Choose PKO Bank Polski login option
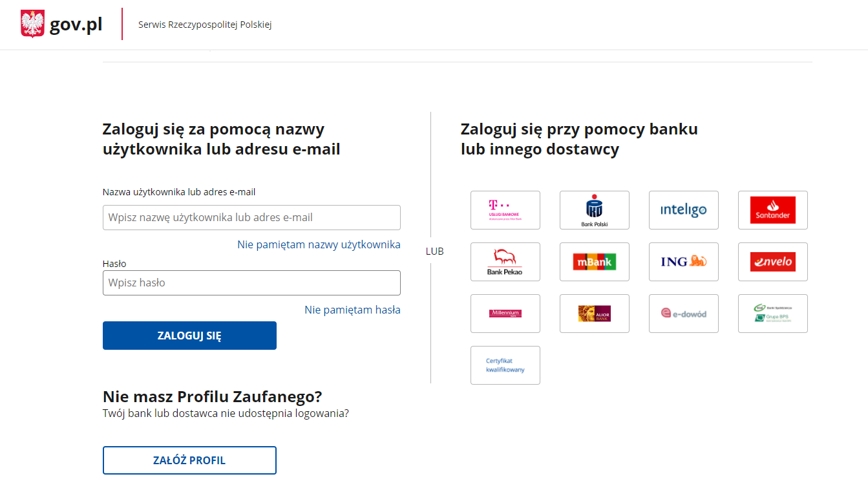 click(594, 210)
